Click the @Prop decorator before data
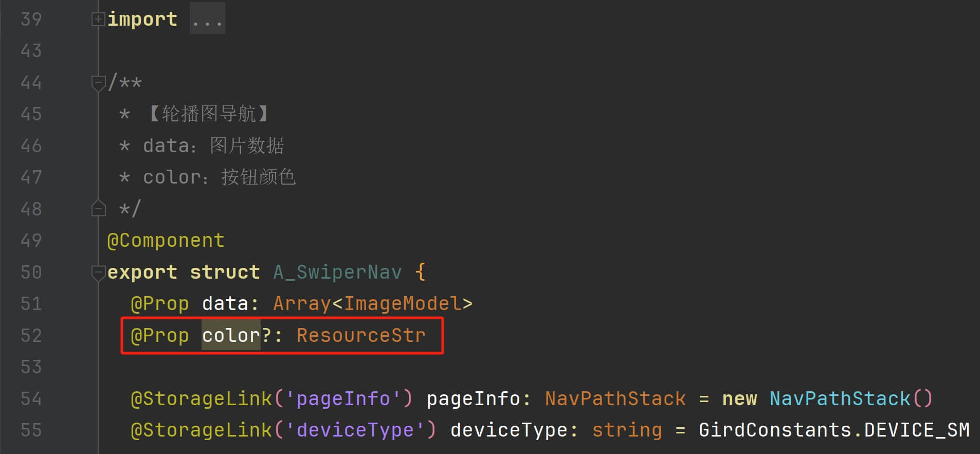This screenshot has width=980, height=454. [160, 304]
